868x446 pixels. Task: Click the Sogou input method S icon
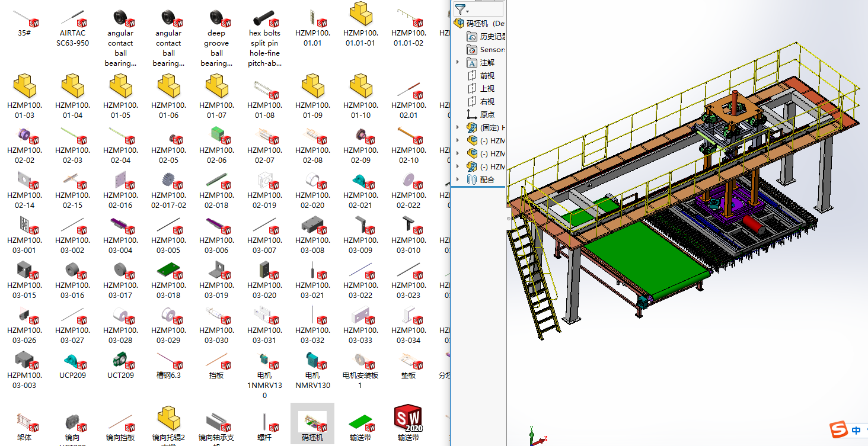pyautogui.click(x=838, y=430)
